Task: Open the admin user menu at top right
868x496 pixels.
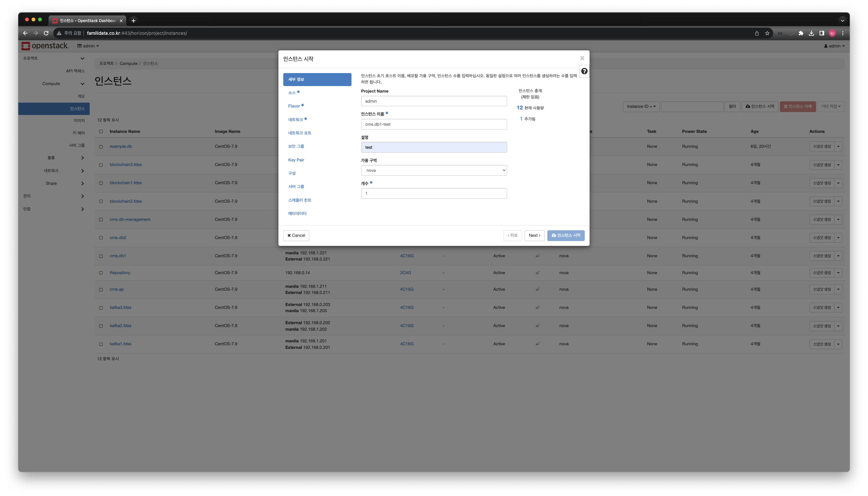Action: click(x=834, y=46)
